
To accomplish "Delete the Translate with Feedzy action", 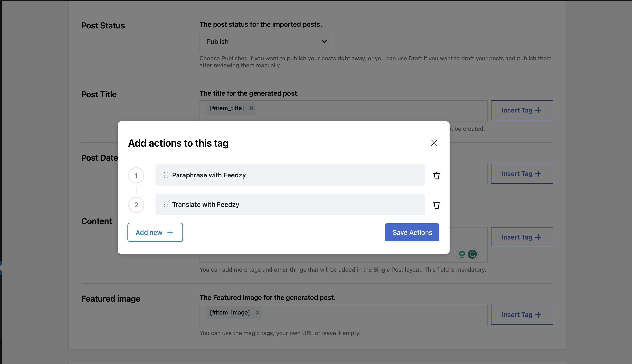I will (x=437, y=205).
